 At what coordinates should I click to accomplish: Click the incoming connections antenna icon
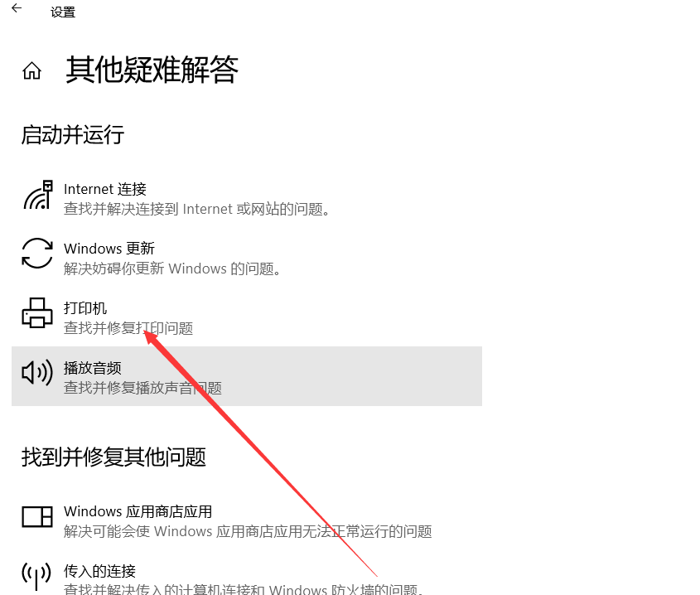(36, 576)
